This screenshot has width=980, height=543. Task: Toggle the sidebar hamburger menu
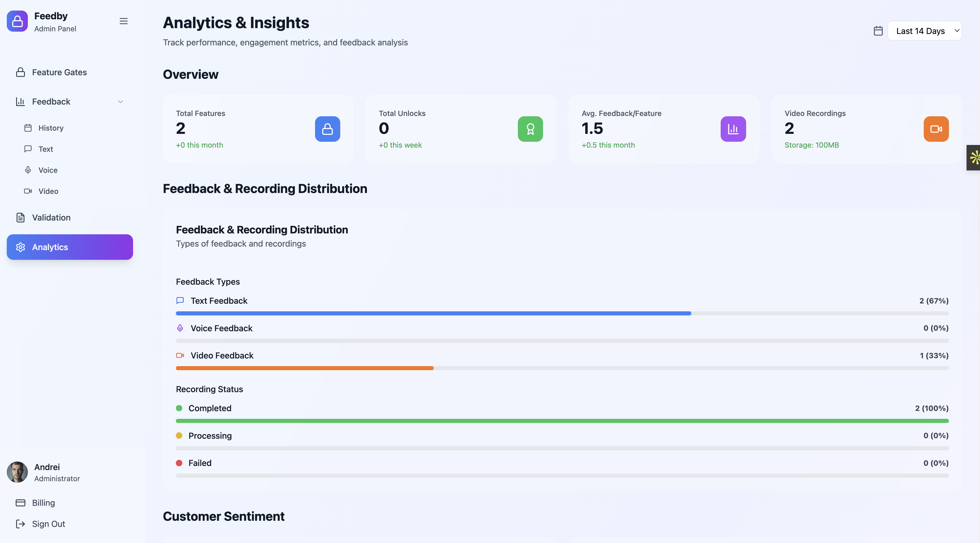[124, 21]
